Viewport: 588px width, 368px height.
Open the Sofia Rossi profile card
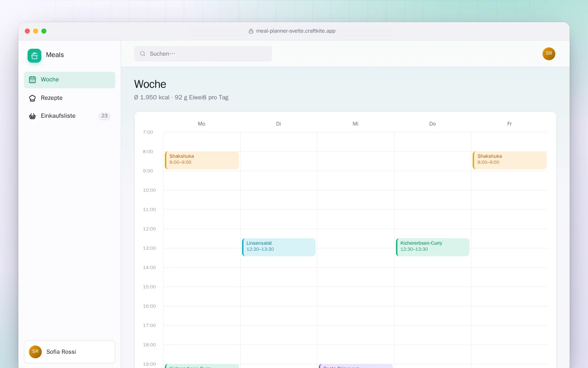(x=70, y=352)
